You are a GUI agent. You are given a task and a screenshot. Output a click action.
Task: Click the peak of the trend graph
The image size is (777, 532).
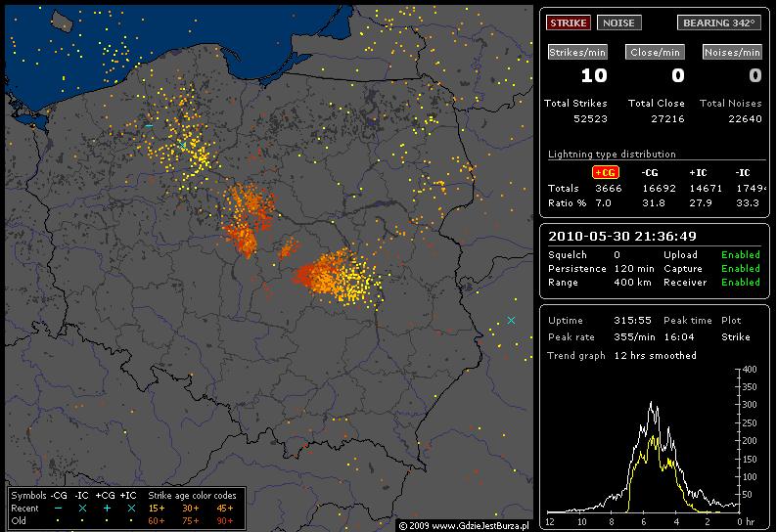pos(650,402)
